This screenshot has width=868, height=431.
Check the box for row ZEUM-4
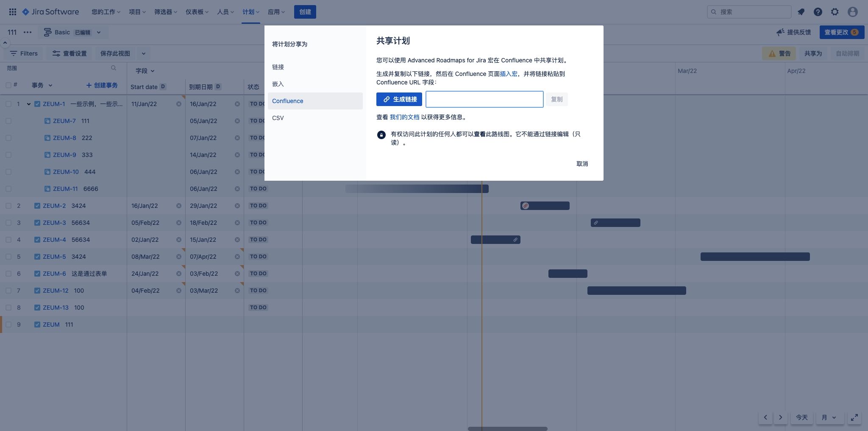coord(8,240)
